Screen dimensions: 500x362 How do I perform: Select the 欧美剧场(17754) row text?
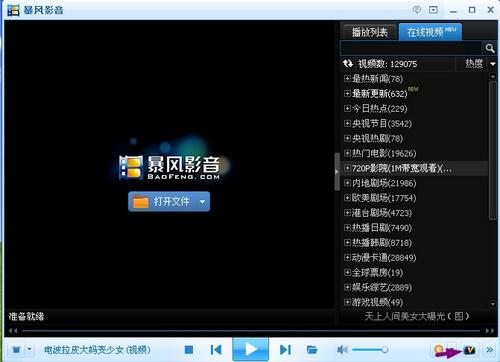384,198
